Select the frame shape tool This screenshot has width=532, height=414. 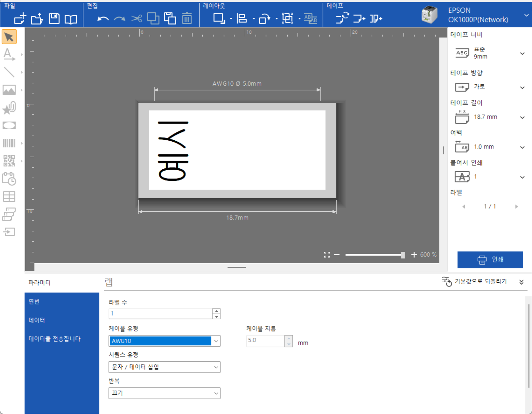tap(9, 125)
